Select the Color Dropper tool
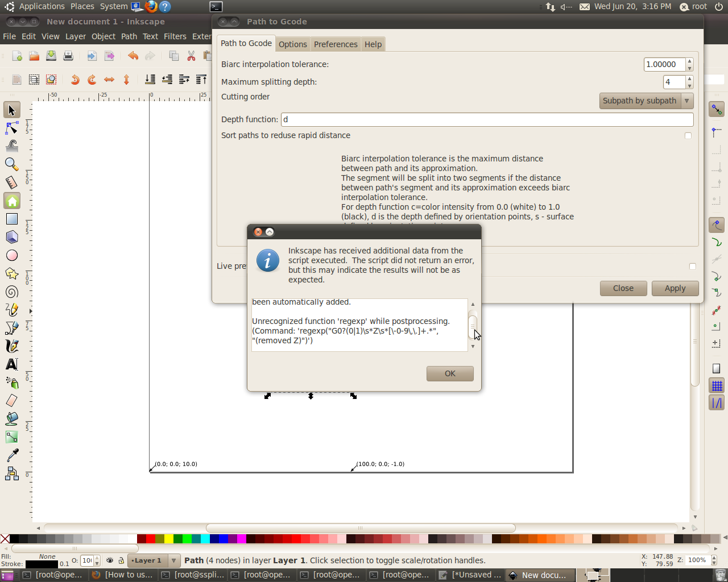 [11, 455]
